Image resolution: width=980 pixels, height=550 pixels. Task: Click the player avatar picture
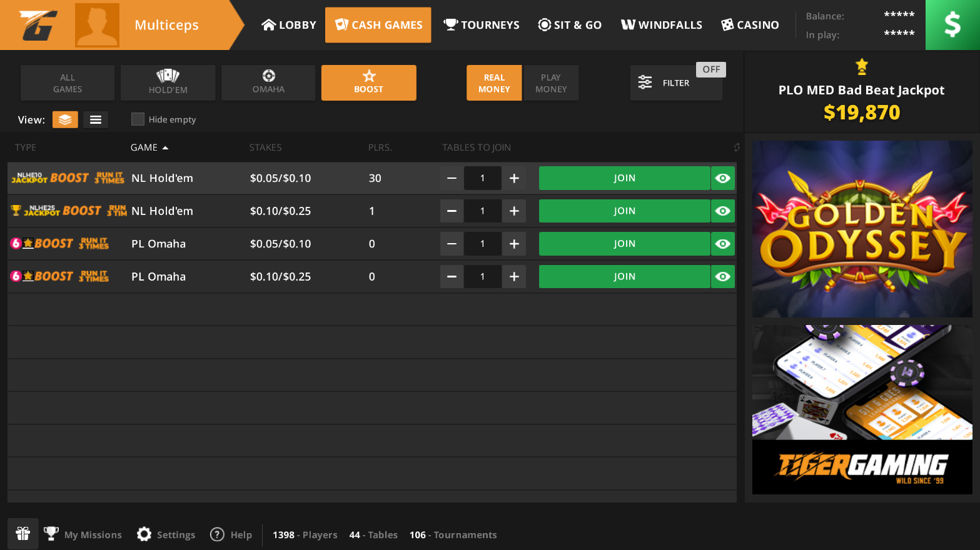tap(97, 25)
